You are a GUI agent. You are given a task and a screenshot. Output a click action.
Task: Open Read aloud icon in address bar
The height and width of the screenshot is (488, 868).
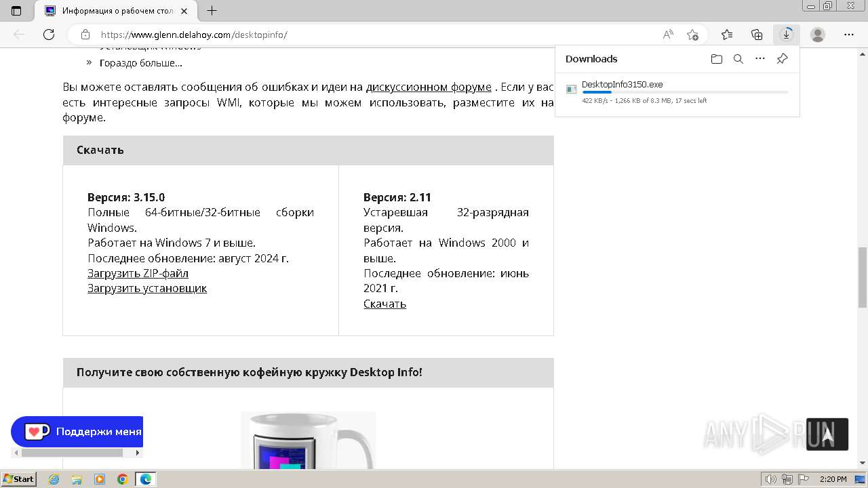click(669, 35)
